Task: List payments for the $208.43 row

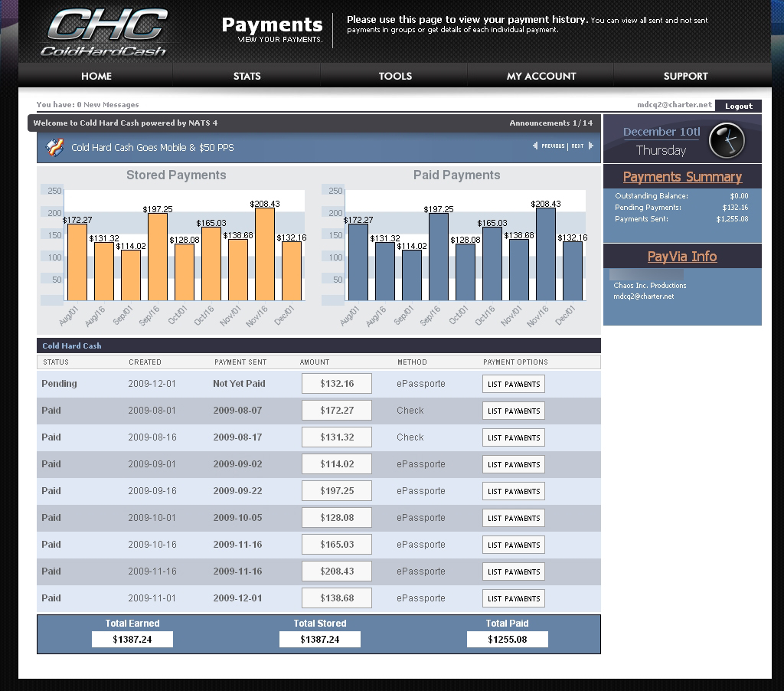Action: pyautogui.click(x=514, y=571)
